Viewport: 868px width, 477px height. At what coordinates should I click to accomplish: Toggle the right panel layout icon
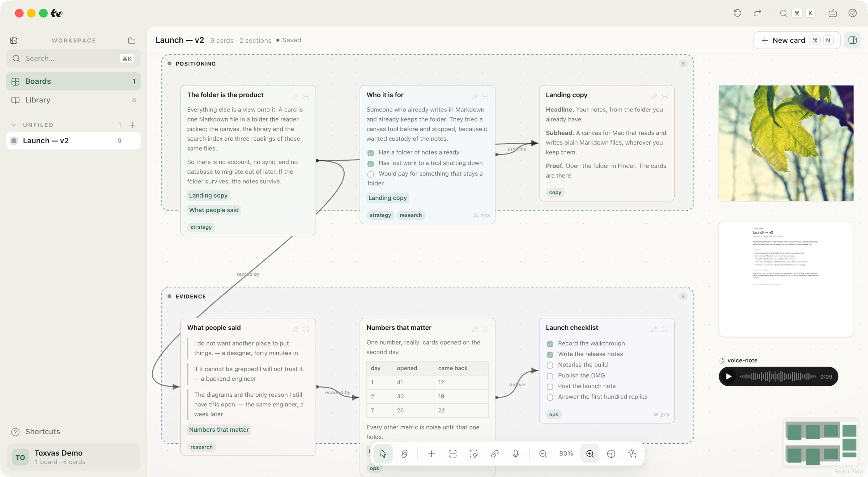pos(852,40)
